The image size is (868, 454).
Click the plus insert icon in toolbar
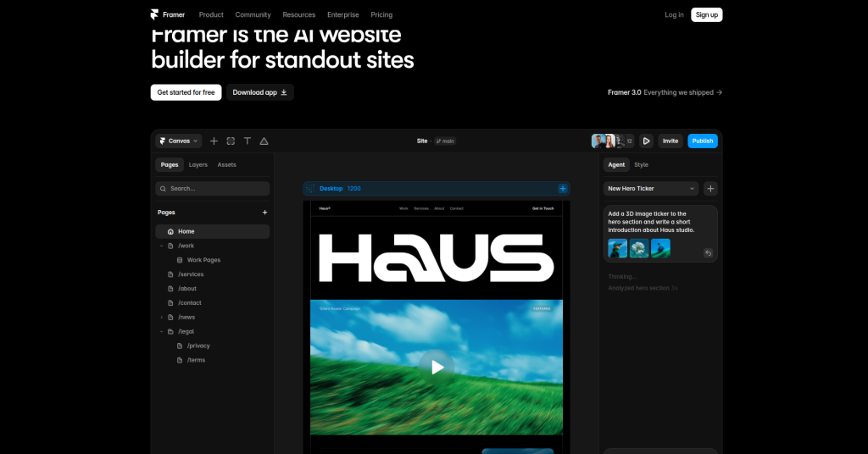point(214,141)
